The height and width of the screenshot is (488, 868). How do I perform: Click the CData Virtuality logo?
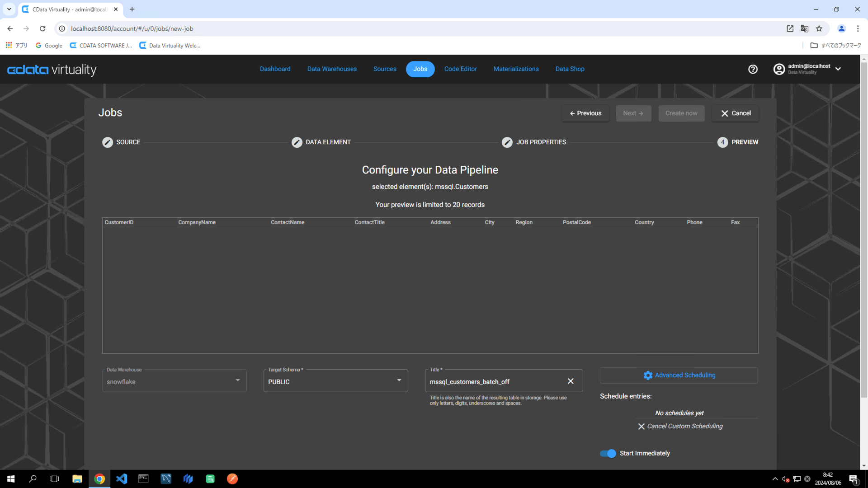coord(52,70)
